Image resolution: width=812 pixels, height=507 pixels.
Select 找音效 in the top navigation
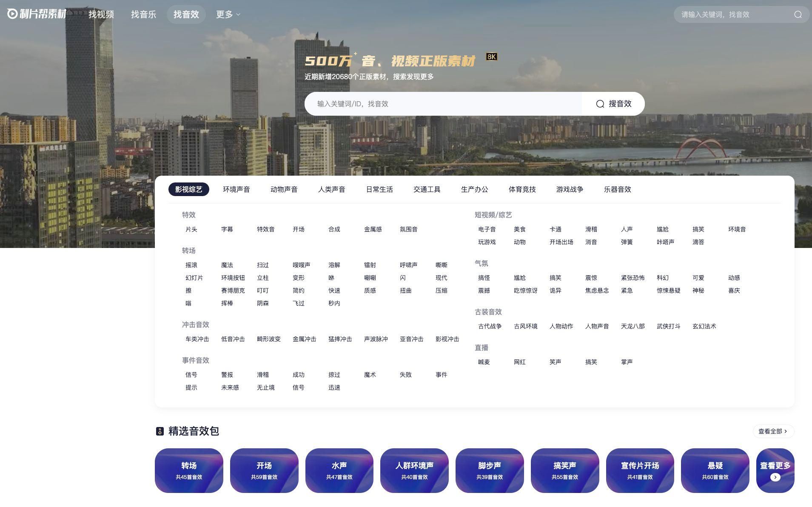pyautogui.click(x=186, y=14)
